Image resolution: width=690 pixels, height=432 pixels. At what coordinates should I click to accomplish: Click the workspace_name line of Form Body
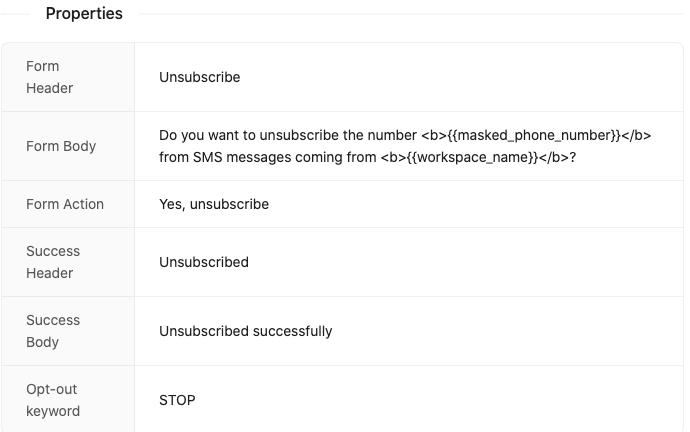(x=367, y=157)
